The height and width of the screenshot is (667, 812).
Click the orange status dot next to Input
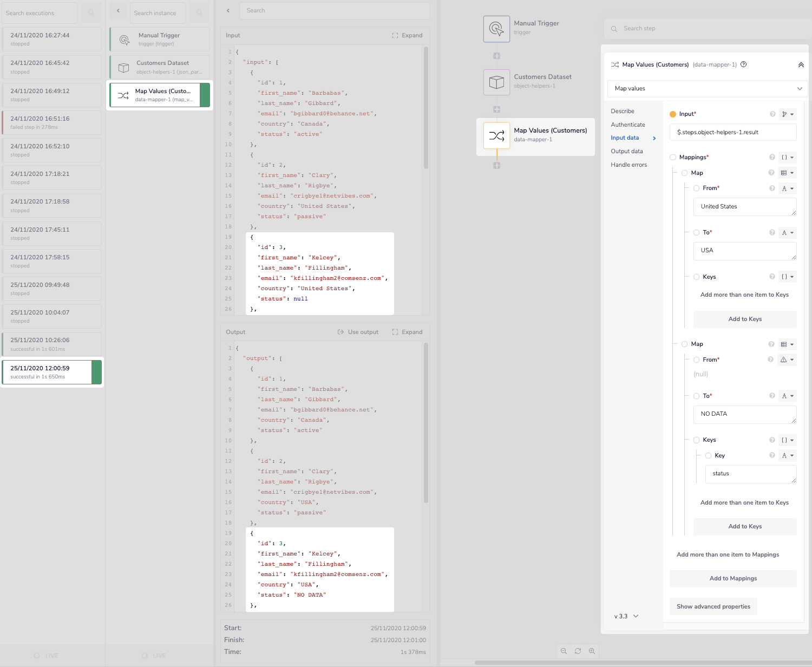coord(672,114)
